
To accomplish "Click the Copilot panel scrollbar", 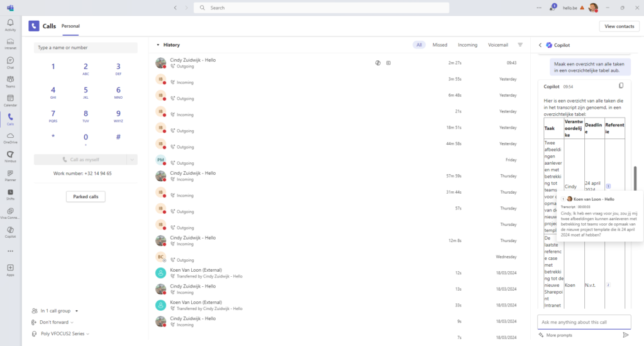I will [635, 178].
